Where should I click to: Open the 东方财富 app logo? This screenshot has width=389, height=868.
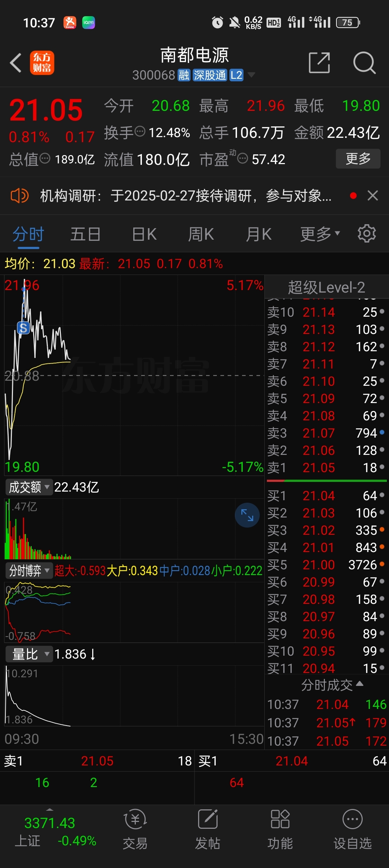click(x=42, y=63)
